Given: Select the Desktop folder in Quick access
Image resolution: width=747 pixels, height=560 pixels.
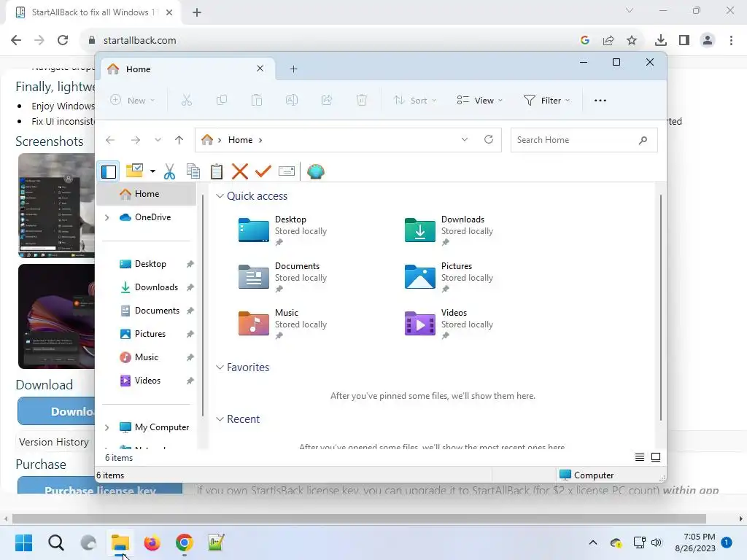Looking at the screenshot, I should point(283,231).
